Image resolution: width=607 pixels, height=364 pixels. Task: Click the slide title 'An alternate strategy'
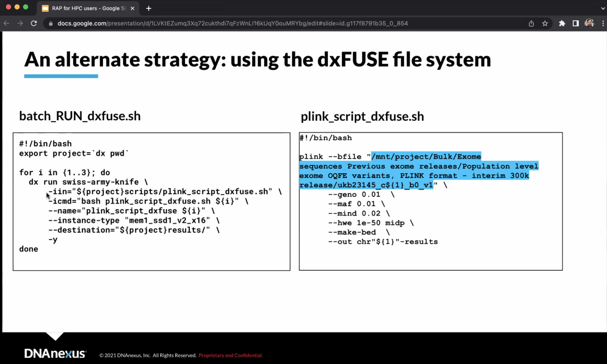(257, 59)
